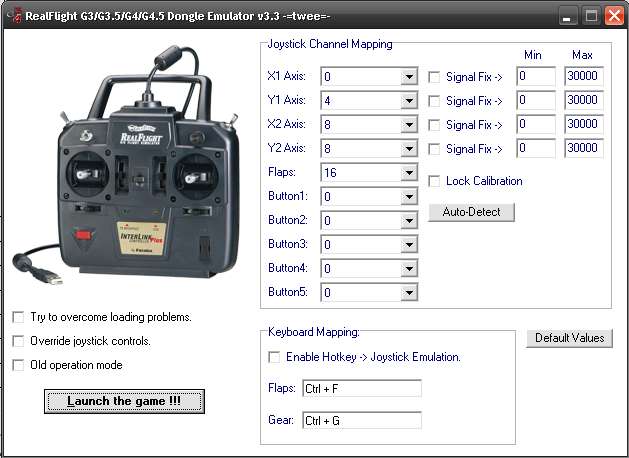Enable Hotkey to Joystick Emulation checkbox
The width and height of the screenshot is (629, 458).
click(275, 357)
